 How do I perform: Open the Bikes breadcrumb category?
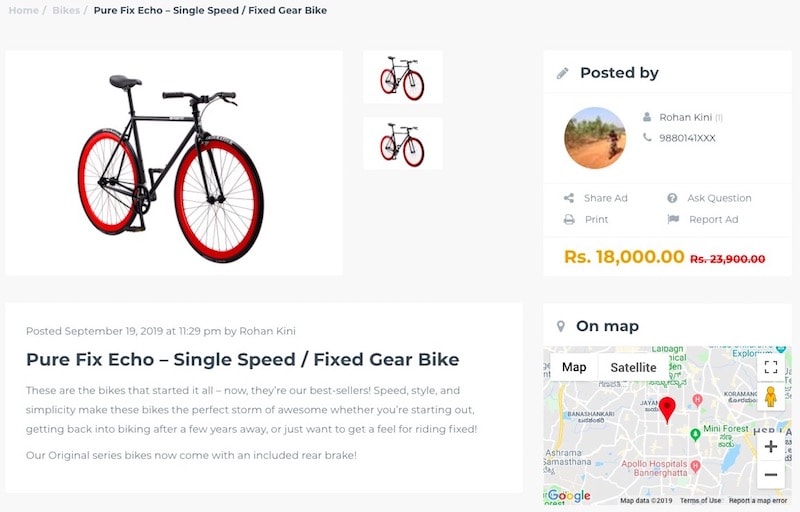coord(66,10)
